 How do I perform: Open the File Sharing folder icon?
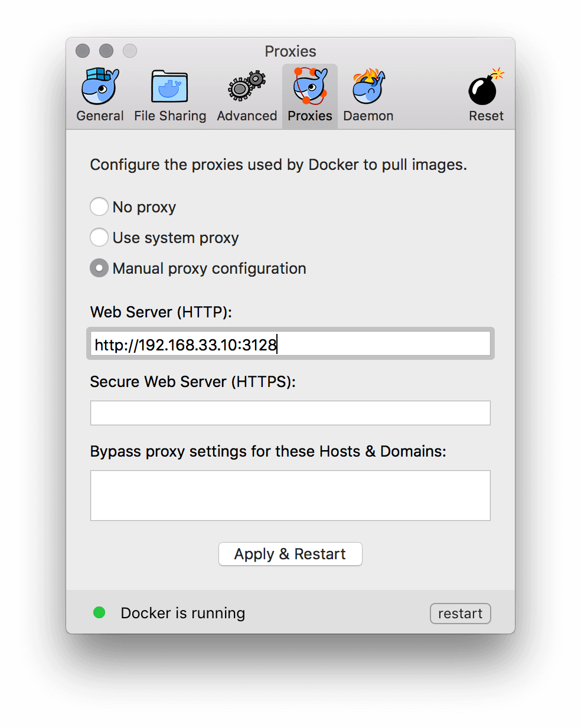(x=169, y=87)
